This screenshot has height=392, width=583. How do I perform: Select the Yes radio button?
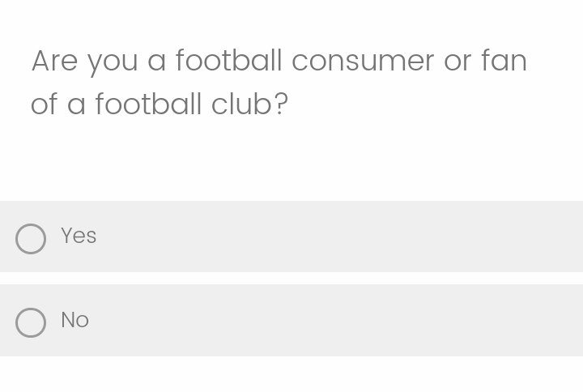[31, 239]
